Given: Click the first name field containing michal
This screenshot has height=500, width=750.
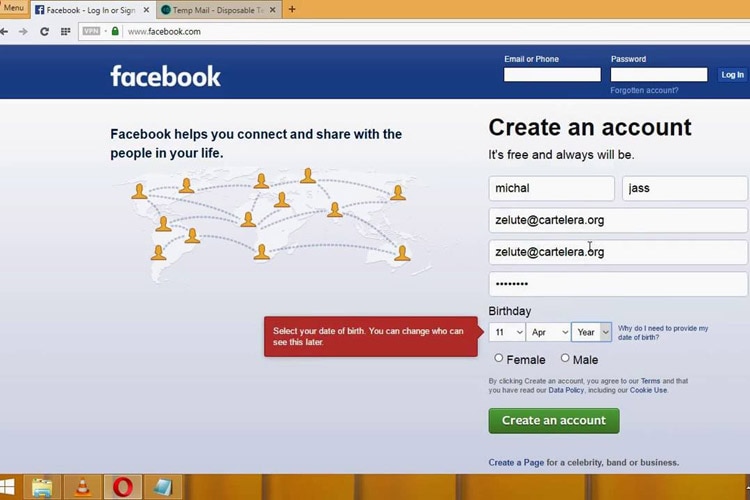Looking at the screenshot, I should click(x=551, y=188).
